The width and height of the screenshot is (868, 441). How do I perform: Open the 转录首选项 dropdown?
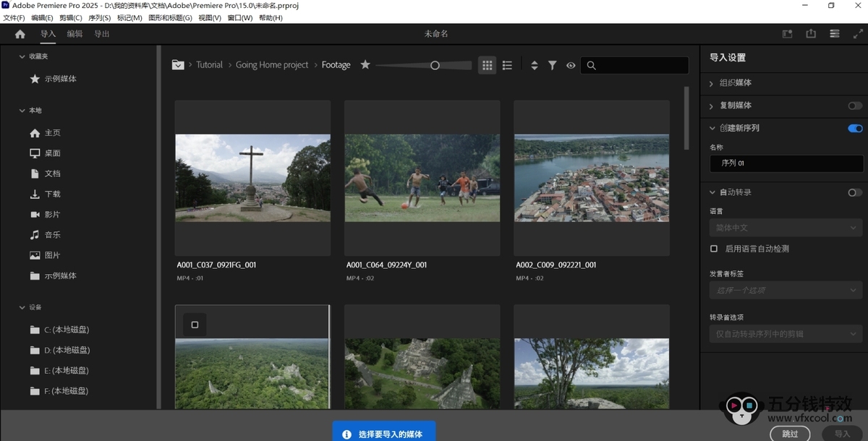point(786,334)
